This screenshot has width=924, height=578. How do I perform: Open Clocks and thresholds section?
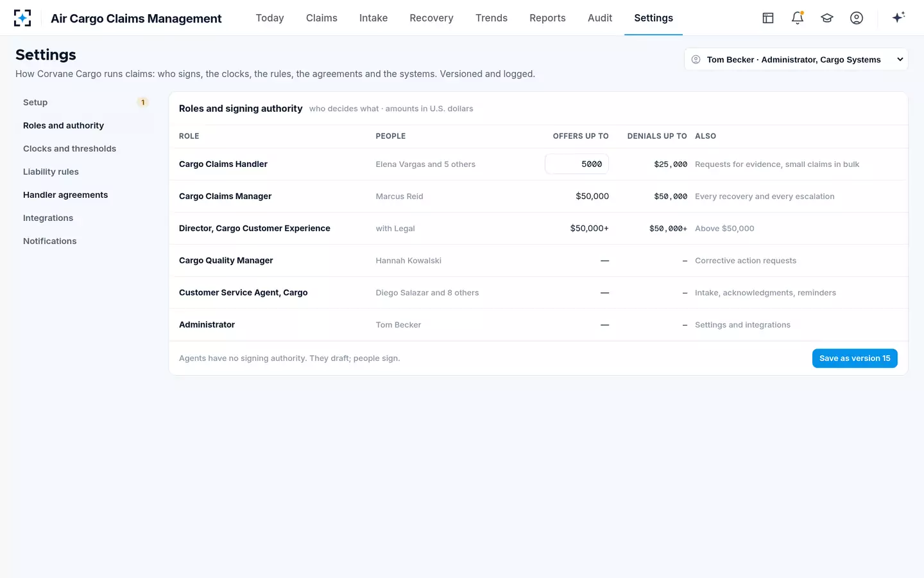tap(85, 148)
